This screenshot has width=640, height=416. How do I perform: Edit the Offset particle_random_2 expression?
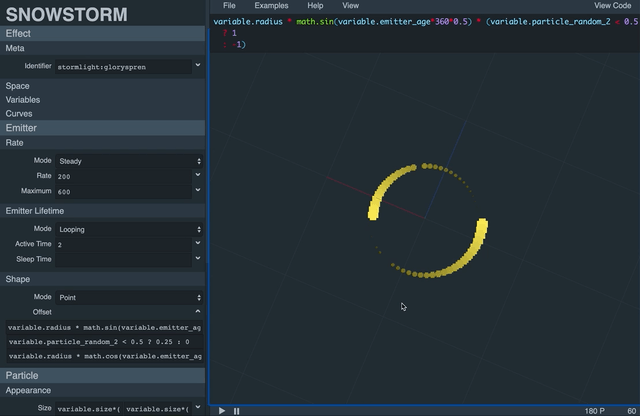[x=104, y=342]
